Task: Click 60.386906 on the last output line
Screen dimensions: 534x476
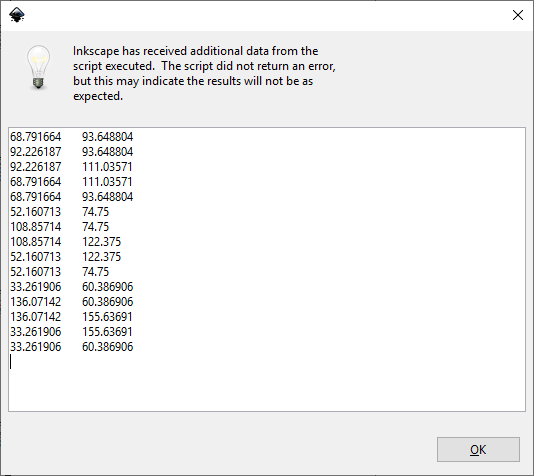Action: tap(107, 347)
